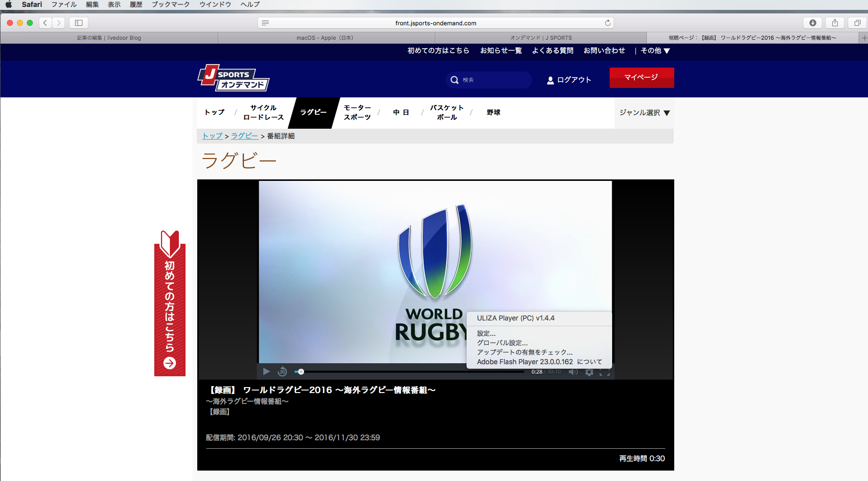Open the 初めての方はこちら top link
The width and height of the screenshot is (868, 481).
click(438, 51)
